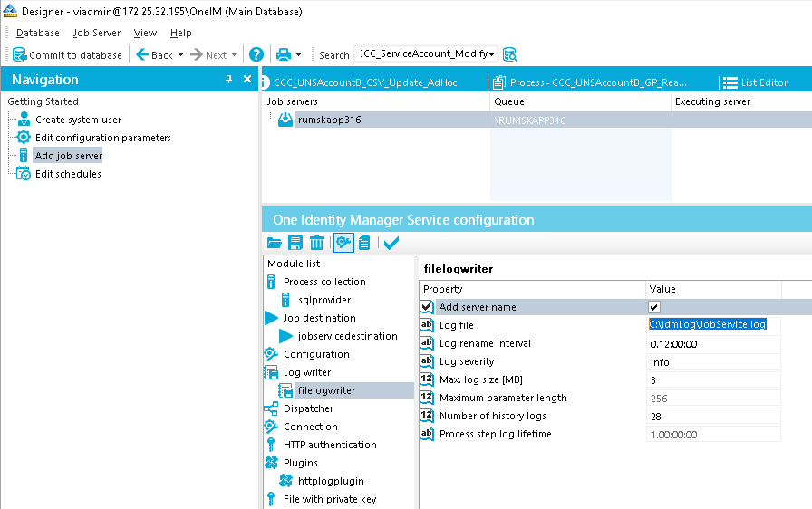Click the blue checkmark apply icon
Viewport: 812px width, 509px height.
tap(391, 243)
